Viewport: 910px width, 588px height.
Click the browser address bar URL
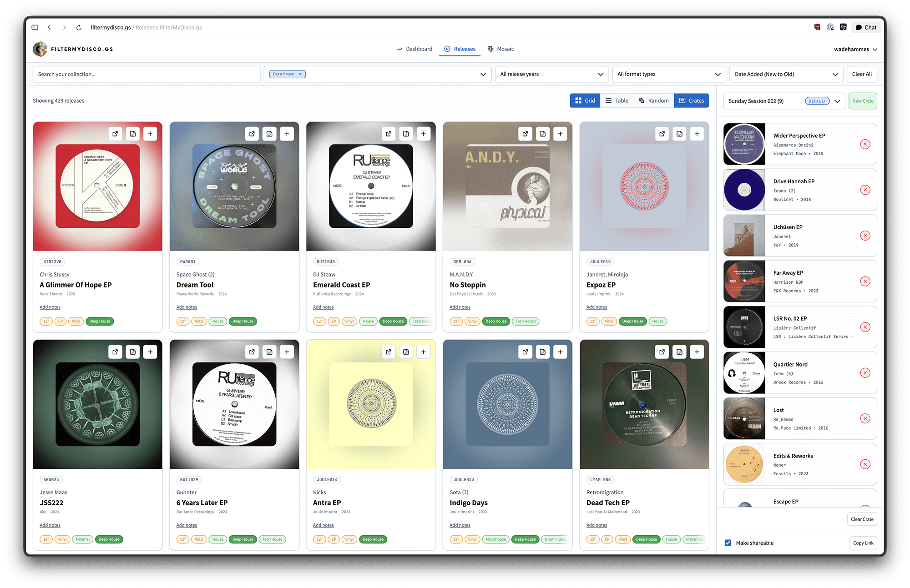pyautogui.click(x=146, y=27)
